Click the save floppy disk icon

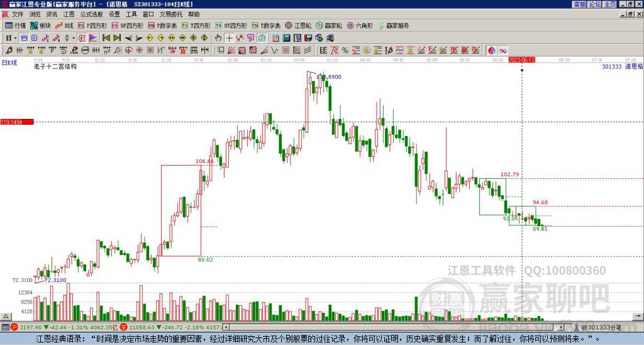(308, 38)
